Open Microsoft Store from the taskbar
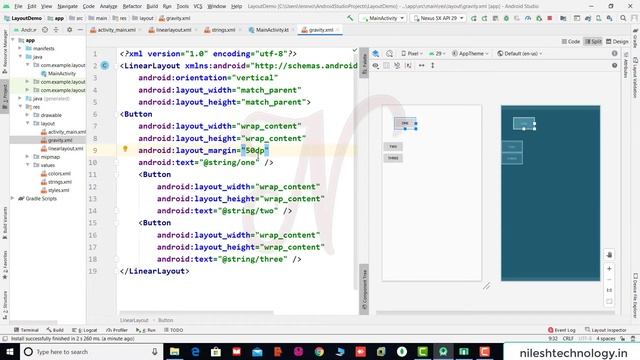 click(216, 351)
